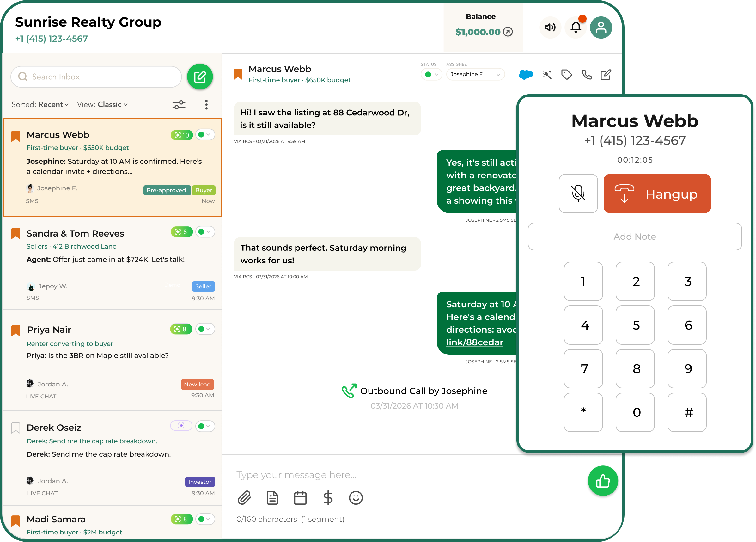Image resolution: width=756 pixels, height=542 pixels.
Task: Dial the hash key on the keypad
Action: pyautogui.click(x=687, y=412)
